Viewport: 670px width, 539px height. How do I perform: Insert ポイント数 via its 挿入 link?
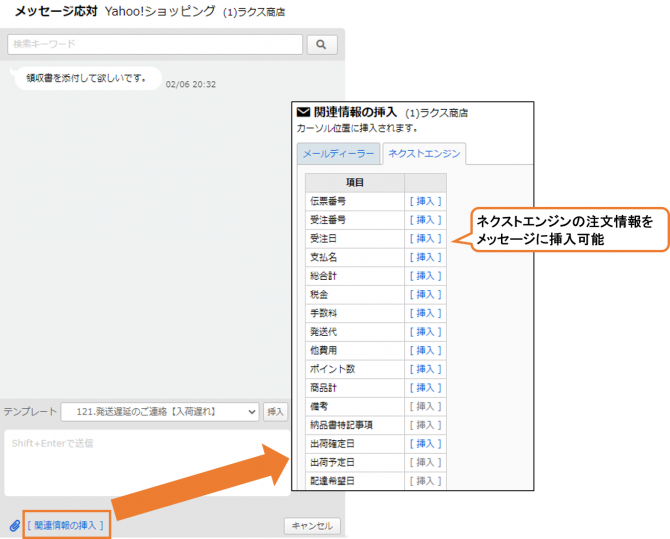(425, 369)
